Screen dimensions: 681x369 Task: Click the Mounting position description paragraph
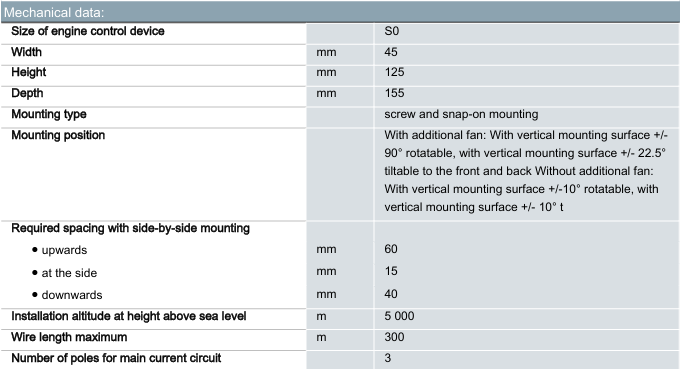526,171
